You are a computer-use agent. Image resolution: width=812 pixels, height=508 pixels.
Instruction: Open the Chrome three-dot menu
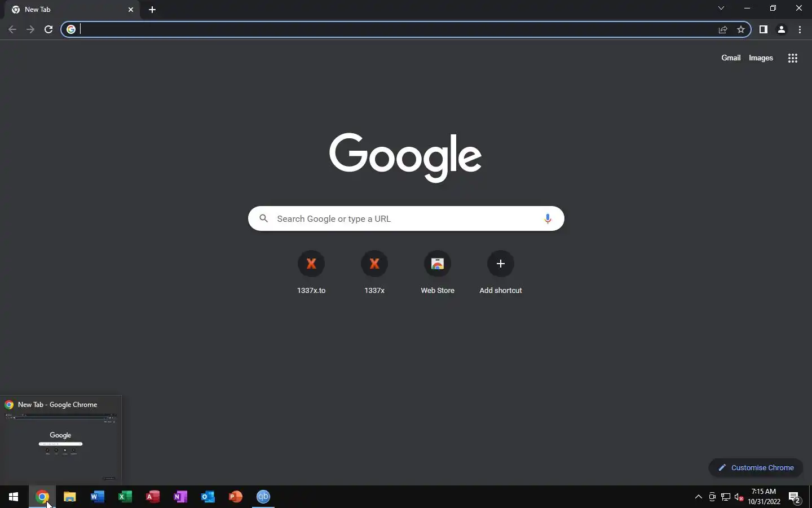coord(800,29)
